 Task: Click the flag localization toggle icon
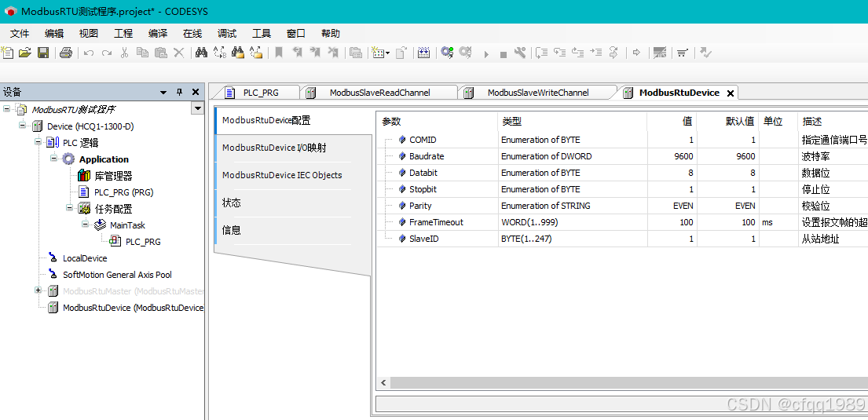(x=659, y=53)
